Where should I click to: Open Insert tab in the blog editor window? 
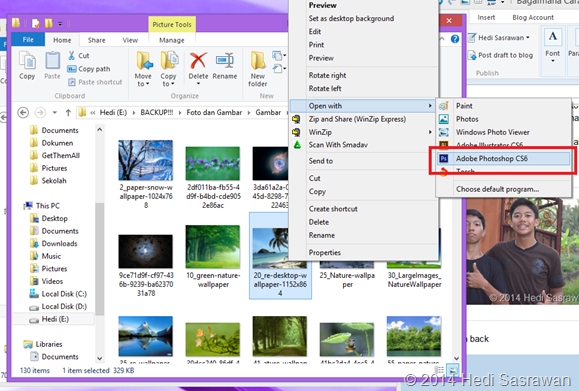tap(486, 17)
